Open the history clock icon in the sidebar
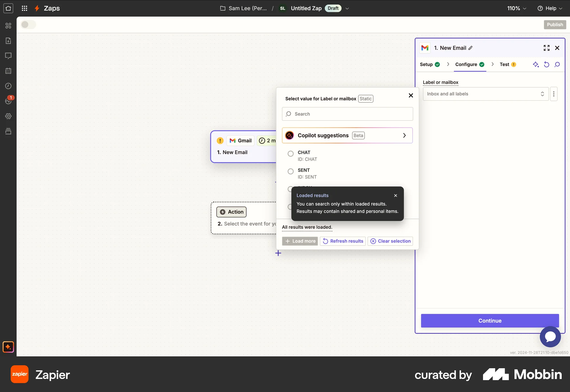 (8, 86)
